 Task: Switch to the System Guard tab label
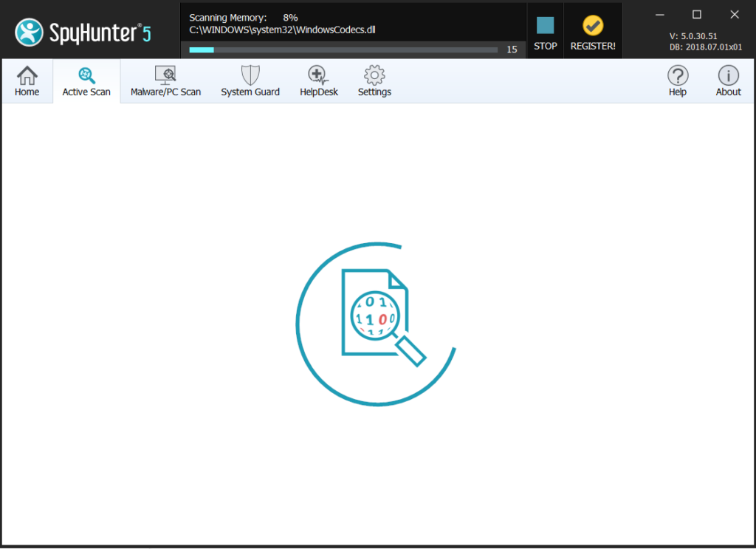pyautogui.click(x=250, y=92)
